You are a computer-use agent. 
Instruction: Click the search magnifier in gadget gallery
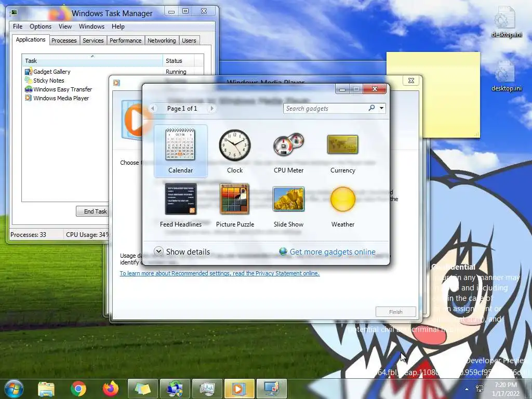371,108
